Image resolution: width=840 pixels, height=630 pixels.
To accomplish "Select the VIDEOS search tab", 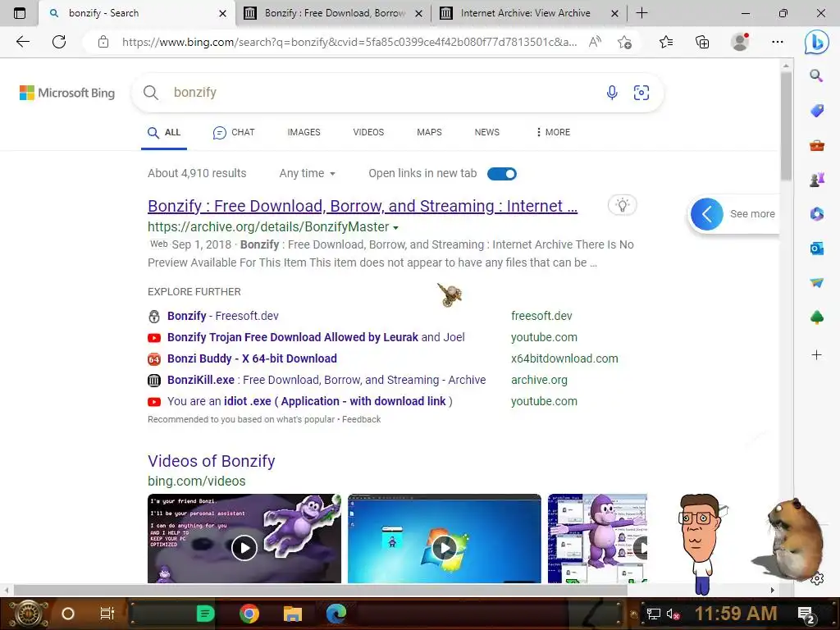I will click(x=368, y=132).
